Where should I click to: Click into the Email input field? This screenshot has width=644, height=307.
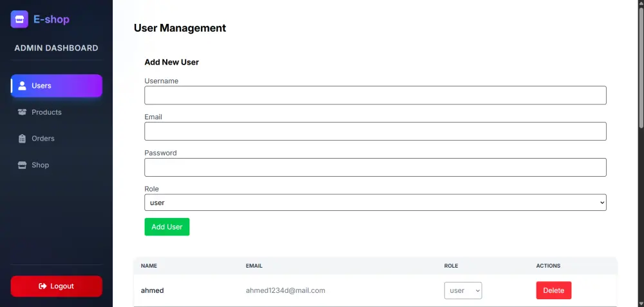(375, 132)
